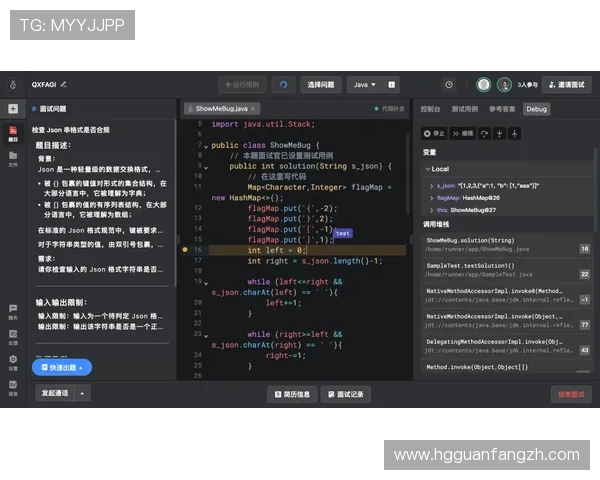Viewport: 600px width, 480px height.
Task: Switch to the 参考答案 reference answer tab
Action: click(502, 109)
